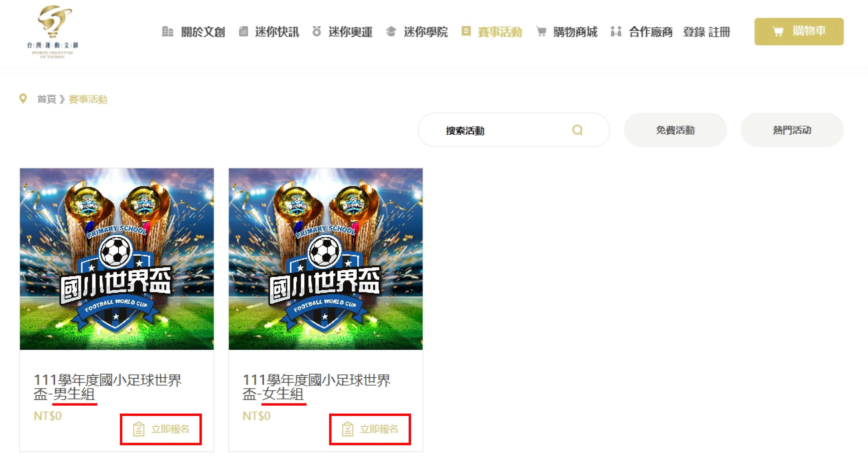868x475 pixels.
Task: Go to 迷你學院 in the navigation
Action: pos(426,32)
